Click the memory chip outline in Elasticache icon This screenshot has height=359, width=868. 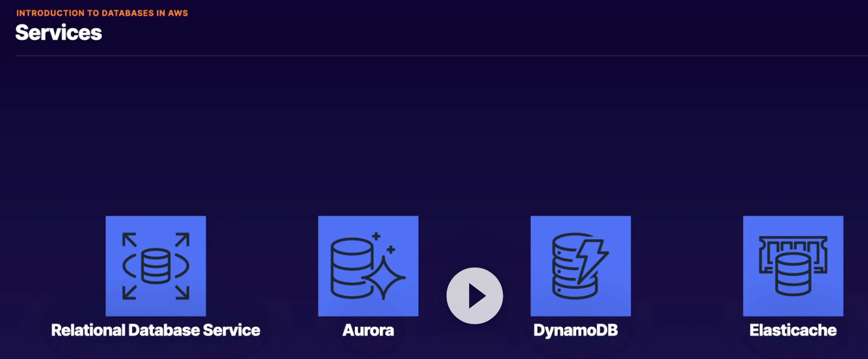point(793,253)
